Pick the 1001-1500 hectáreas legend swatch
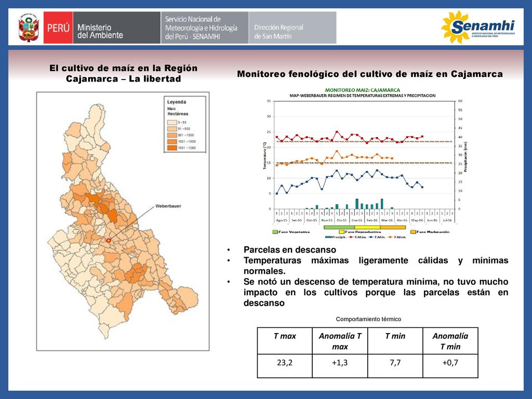 click(x=172, y=141)
